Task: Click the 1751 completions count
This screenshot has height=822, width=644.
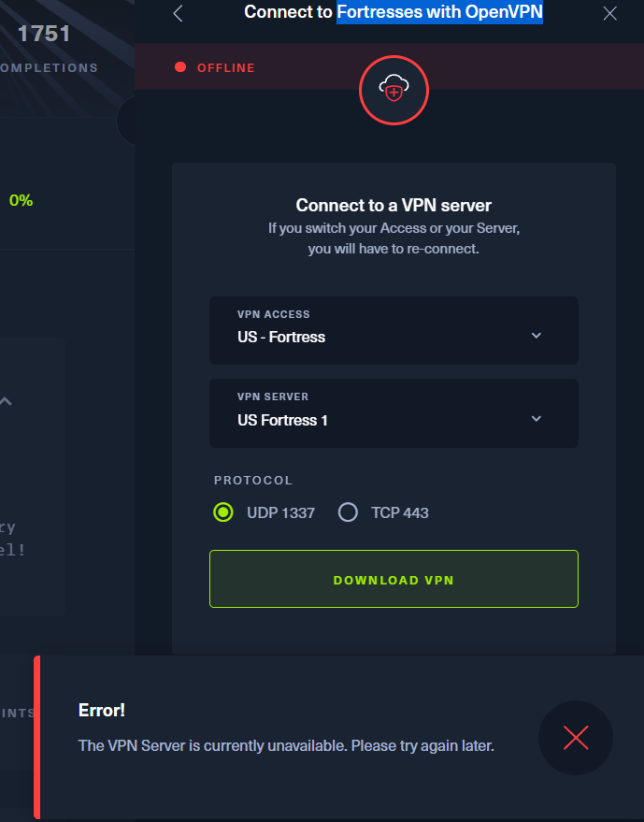Action: [x=44, y=35]
